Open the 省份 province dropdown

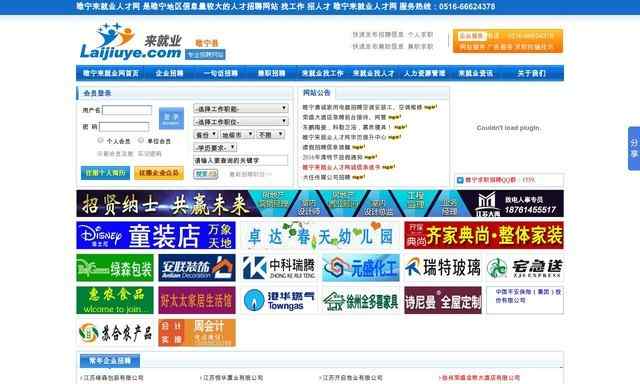pos(205,134)
